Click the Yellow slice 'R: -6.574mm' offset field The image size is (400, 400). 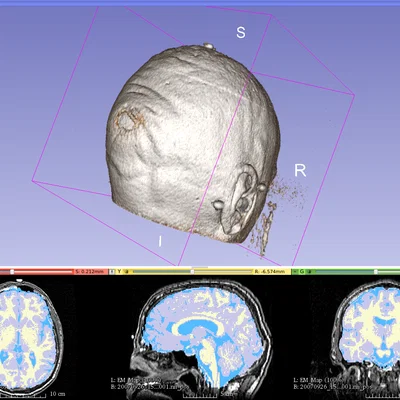pyautogui.click(x=270, y=272)
